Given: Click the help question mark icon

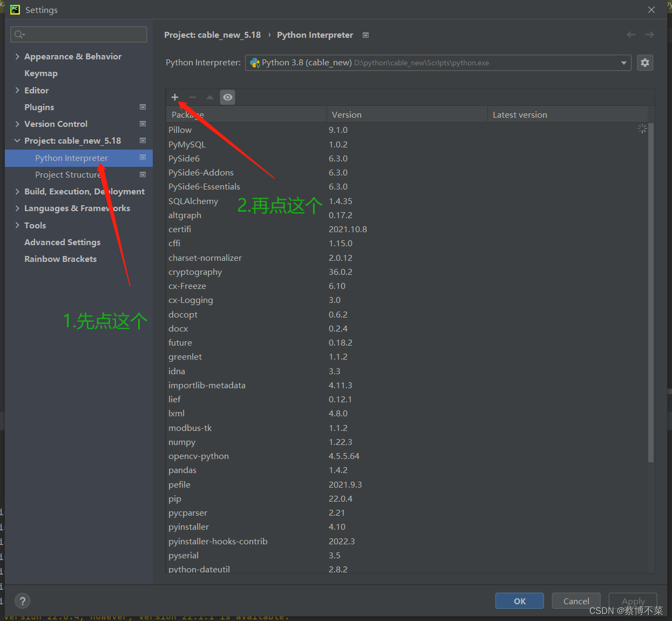Looking at the screenshot, I should click(x=22, y=601).
